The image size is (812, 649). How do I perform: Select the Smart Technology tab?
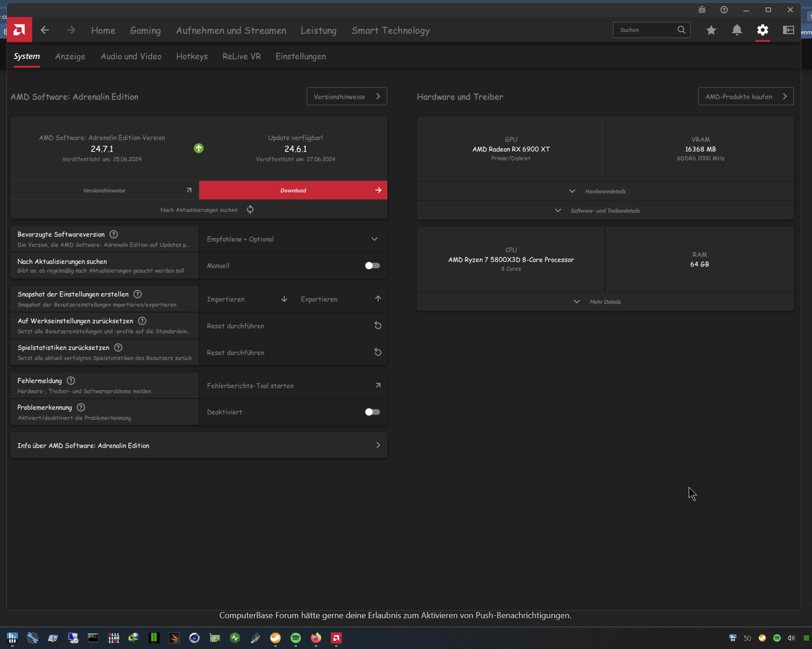[x=391, y=30]
